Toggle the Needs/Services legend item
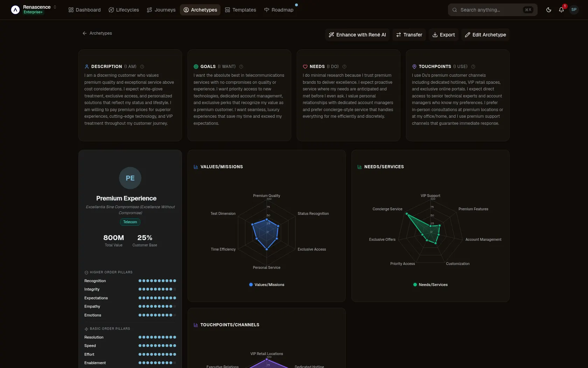This screenshot has width=588, height=368. tap(430, 285)
